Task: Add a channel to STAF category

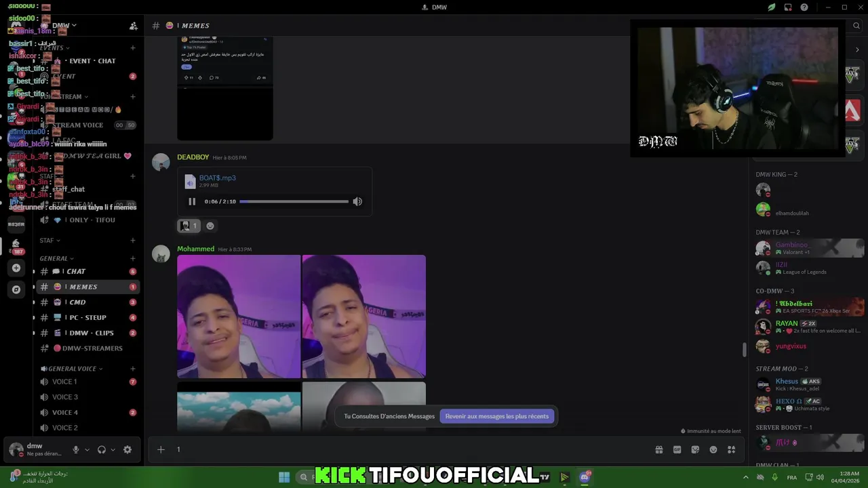Action: pos(133,241)
